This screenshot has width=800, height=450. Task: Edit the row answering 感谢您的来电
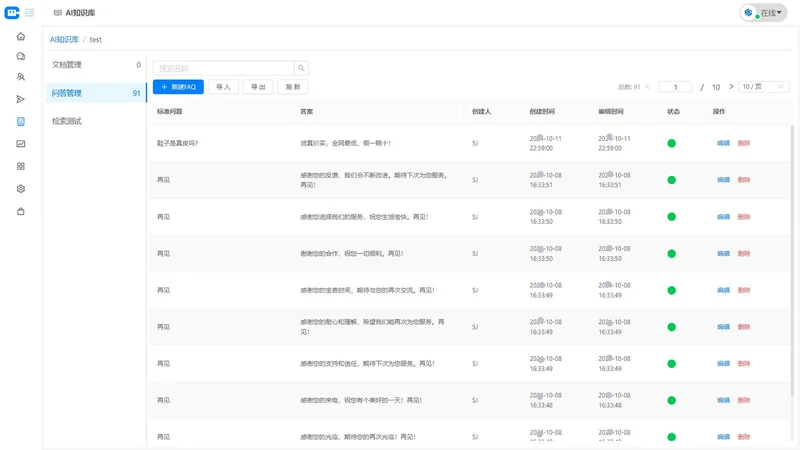pos(723,401)
